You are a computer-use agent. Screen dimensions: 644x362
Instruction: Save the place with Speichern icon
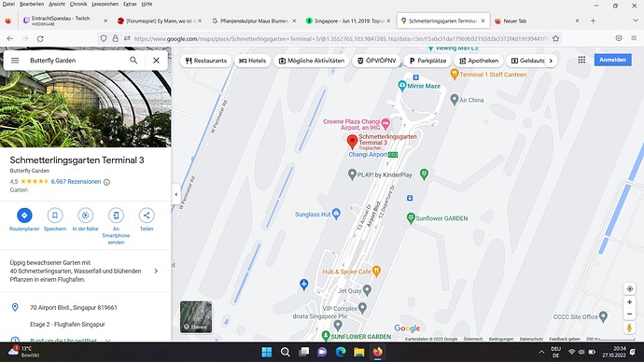pos(55,216)
